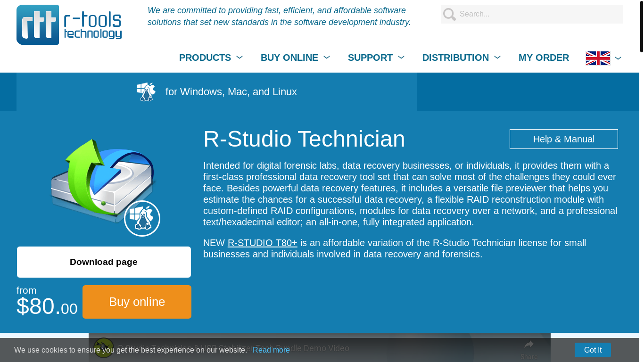Click the page vertical scrollbar
644x362 pixels.
(642, 26)
